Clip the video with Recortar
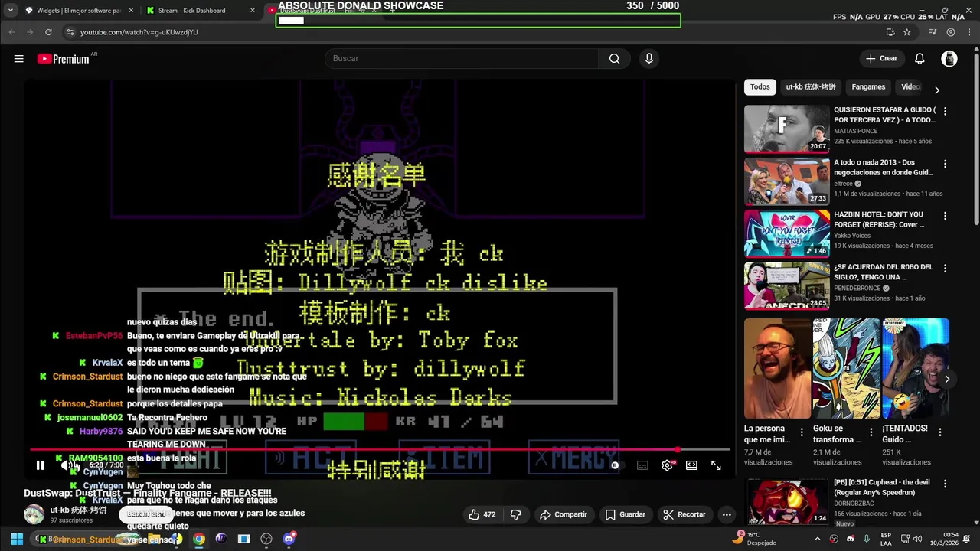 click(684, 515)
